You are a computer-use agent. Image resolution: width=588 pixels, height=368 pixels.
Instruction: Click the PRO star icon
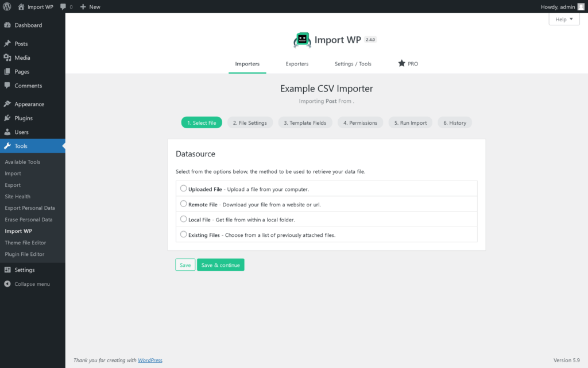tap(401, 63)
